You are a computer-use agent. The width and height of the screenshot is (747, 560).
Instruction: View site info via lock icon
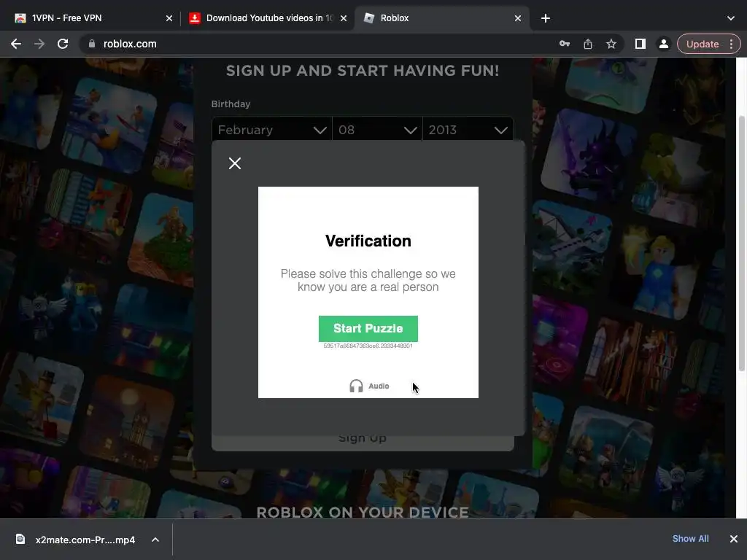point(92,44)
